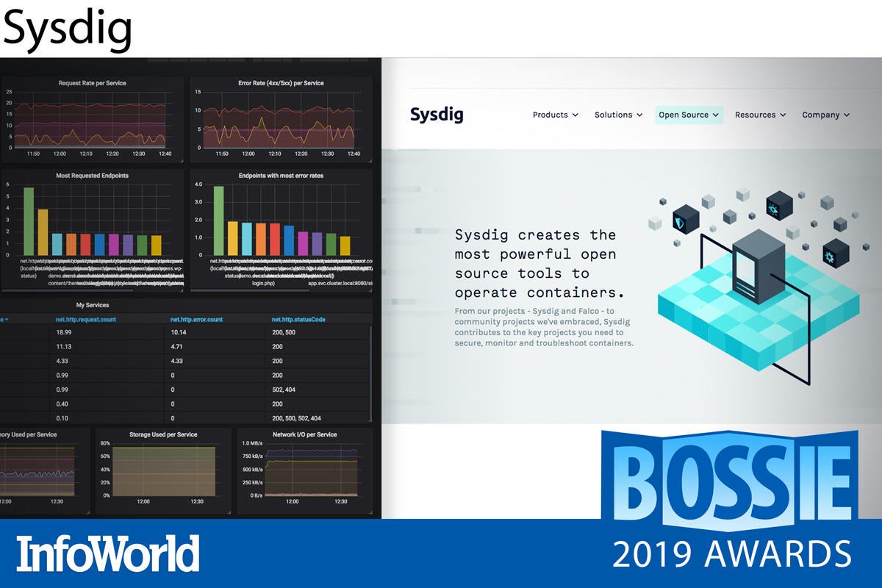
Task: Open the Request Rate per Service panel title
Action: 92,83
